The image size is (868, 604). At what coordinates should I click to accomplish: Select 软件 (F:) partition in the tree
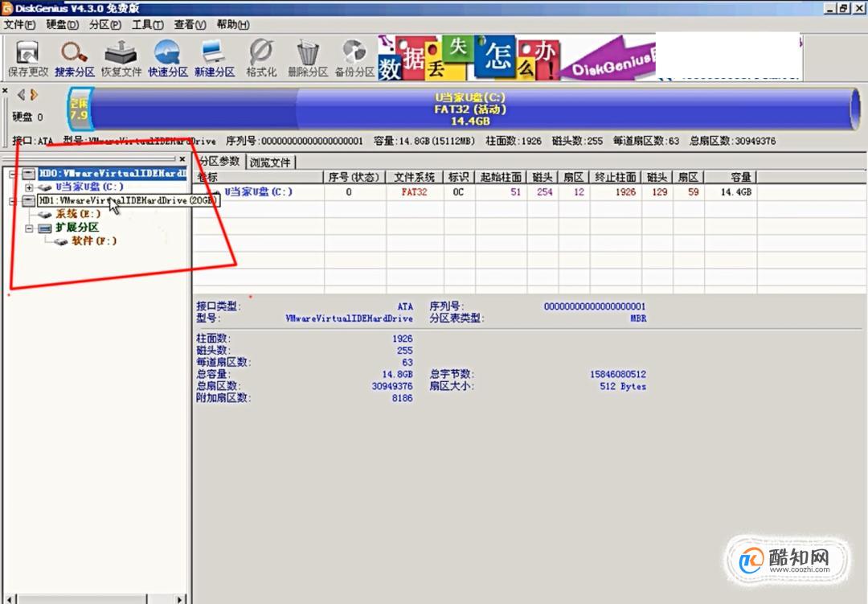pos(94,241)
